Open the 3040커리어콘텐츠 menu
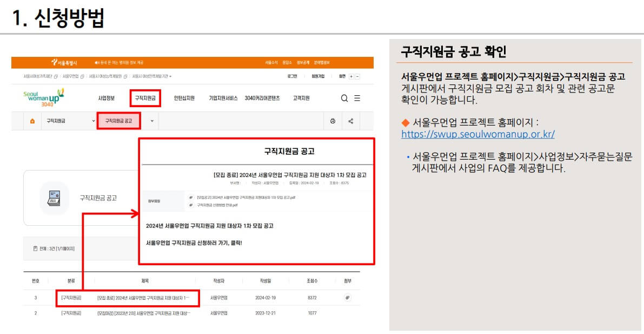This screenshot has height=334, width=644. pos(262,99)
